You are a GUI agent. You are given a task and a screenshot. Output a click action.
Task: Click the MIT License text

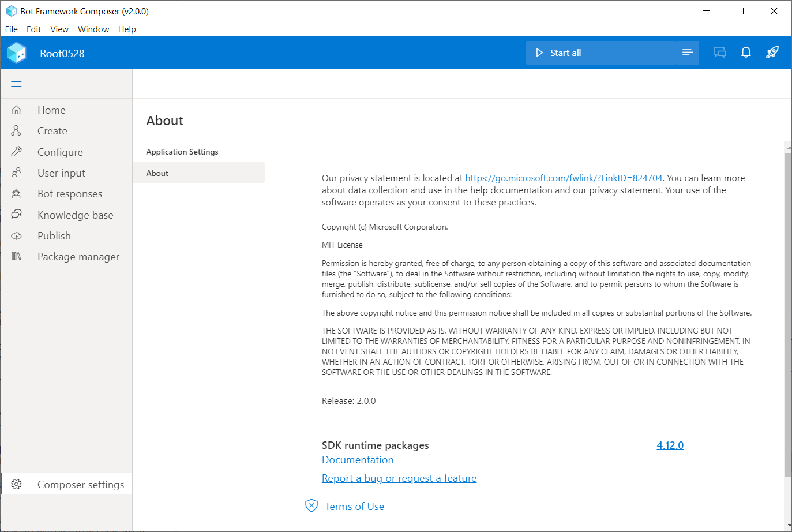(342, 245)
